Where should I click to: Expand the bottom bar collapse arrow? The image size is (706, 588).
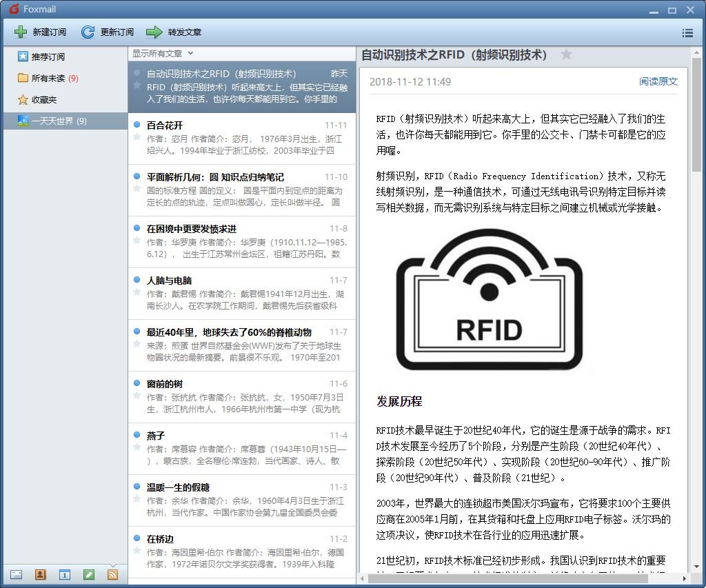tap(112, 565)
